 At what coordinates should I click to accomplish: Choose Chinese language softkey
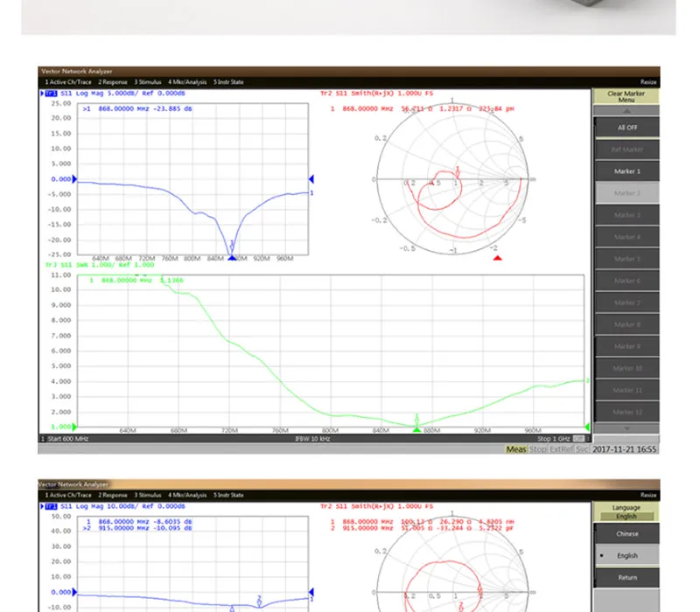point(626,534)
